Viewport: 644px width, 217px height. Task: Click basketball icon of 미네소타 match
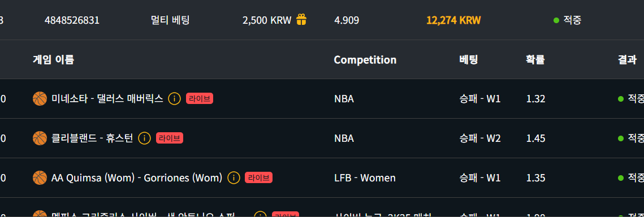(x=40, y=99)
